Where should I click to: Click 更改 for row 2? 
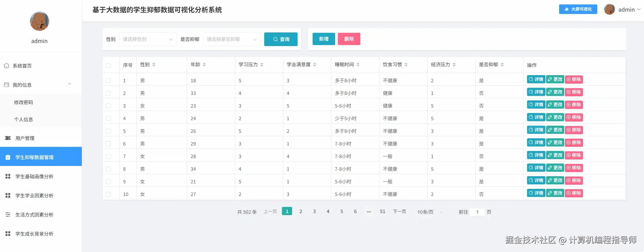pyautogui.click(x=555, y=92)
